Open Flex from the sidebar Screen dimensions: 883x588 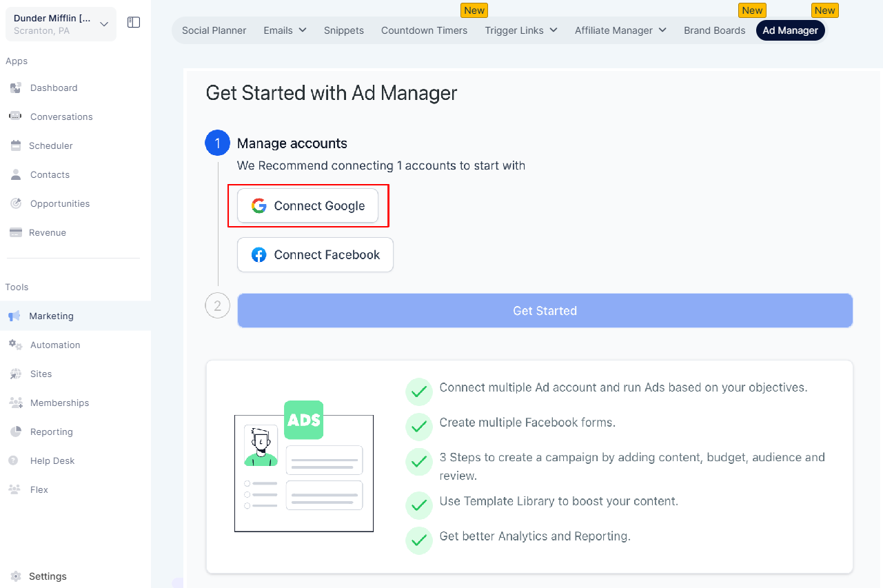pos(39,489)
